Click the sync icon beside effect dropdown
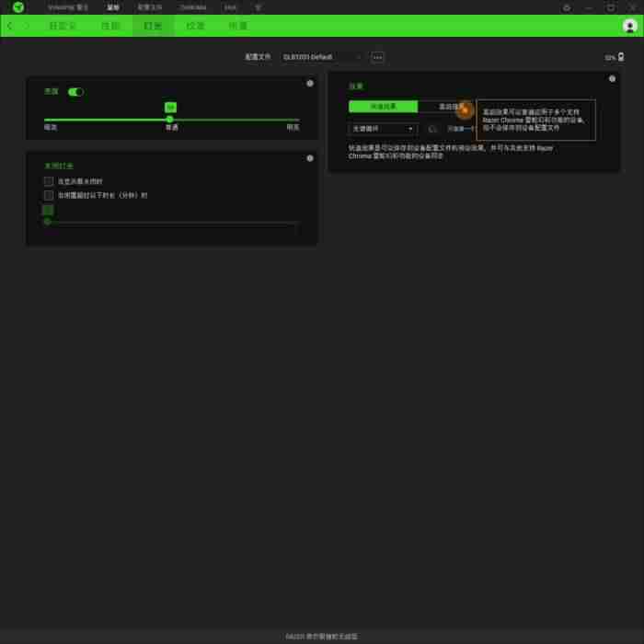 [432, 129]
